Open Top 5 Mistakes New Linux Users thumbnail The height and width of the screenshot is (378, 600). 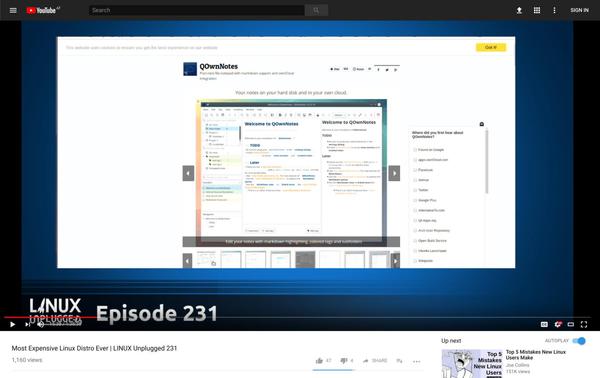point(472,363)
